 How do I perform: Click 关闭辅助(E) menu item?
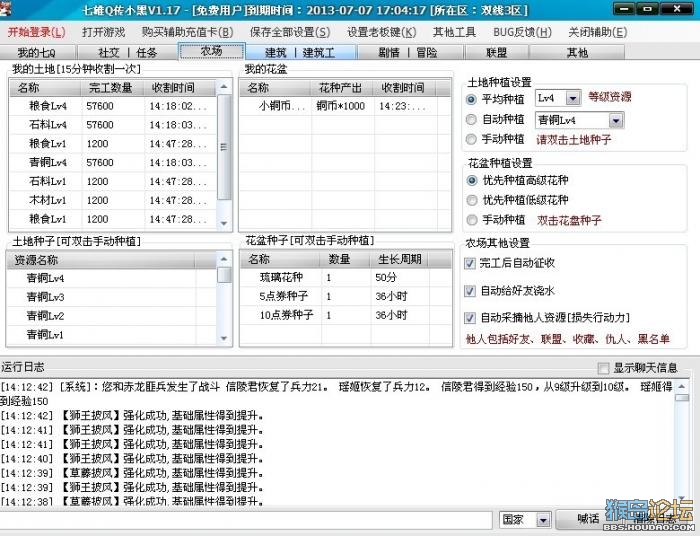click(598, 32)
